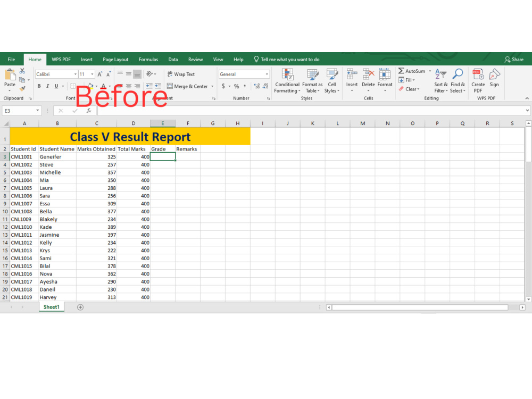532x399 pixels.
Task: Switch to the Insert tab
Action: (87, 60)
